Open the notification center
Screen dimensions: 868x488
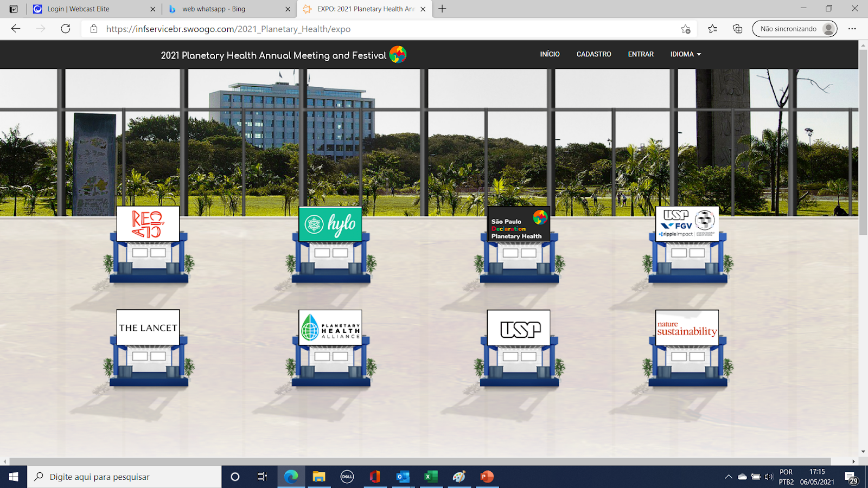[851, 477]
